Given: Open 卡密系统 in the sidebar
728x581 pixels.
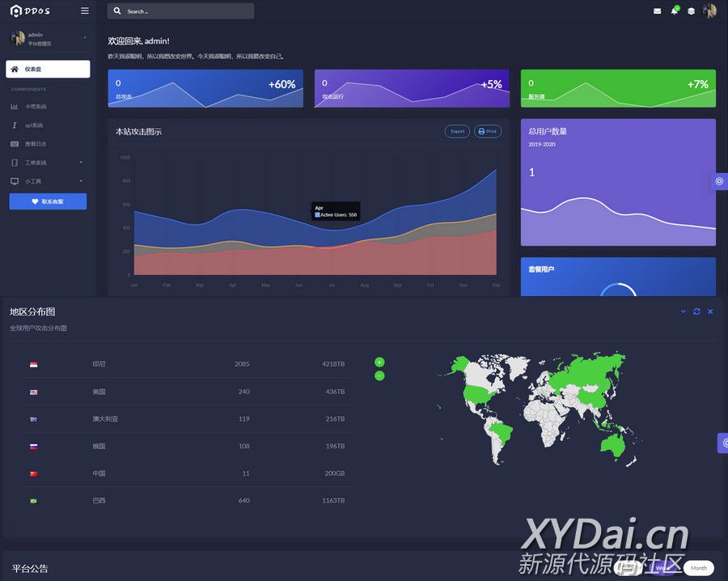Looking at the screenshot, I should pos(36,107).
